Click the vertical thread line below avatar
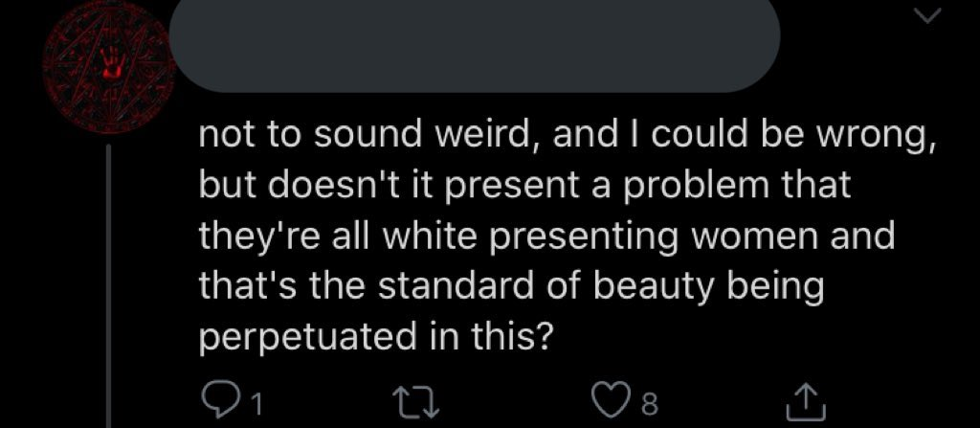Screen dimensions: 980x428 click(x=109, y=285)
